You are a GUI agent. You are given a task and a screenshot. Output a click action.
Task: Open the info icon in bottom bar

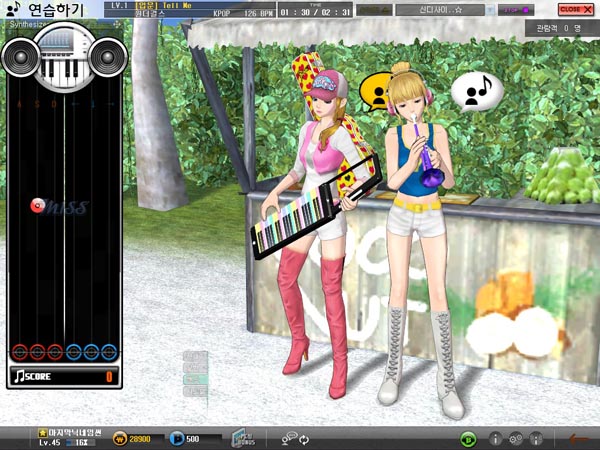click(495, 438)
